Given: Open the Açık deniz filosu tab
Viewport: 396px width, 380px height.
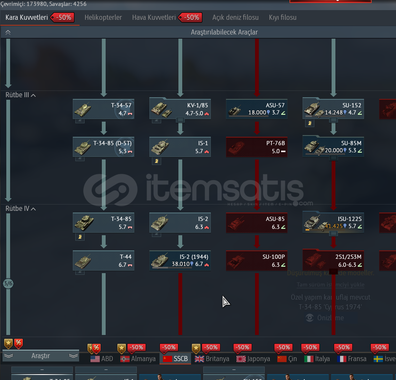Looking at the screenshot, I should pyautogui.click(x=235, y=17).
